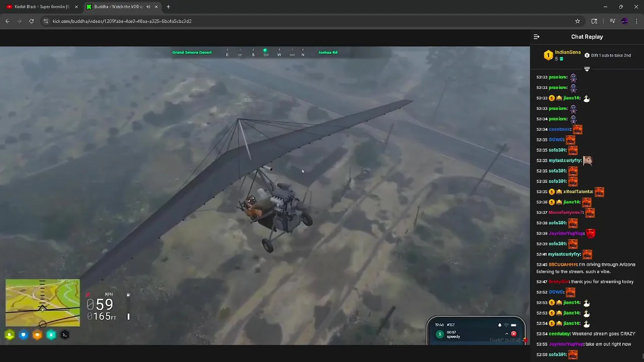This screenshot has width=644, height=362.
Task: Click JoyriderYupYup's red emote at 52:39
Action: pos(591,233)
